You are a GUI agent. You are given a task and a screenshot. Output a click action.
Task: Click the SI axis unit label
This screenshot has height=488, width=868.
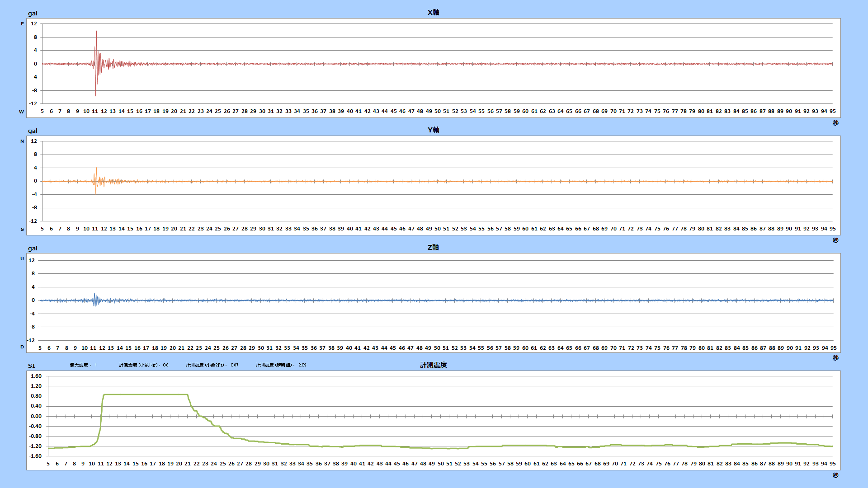[x=31, y=366]
